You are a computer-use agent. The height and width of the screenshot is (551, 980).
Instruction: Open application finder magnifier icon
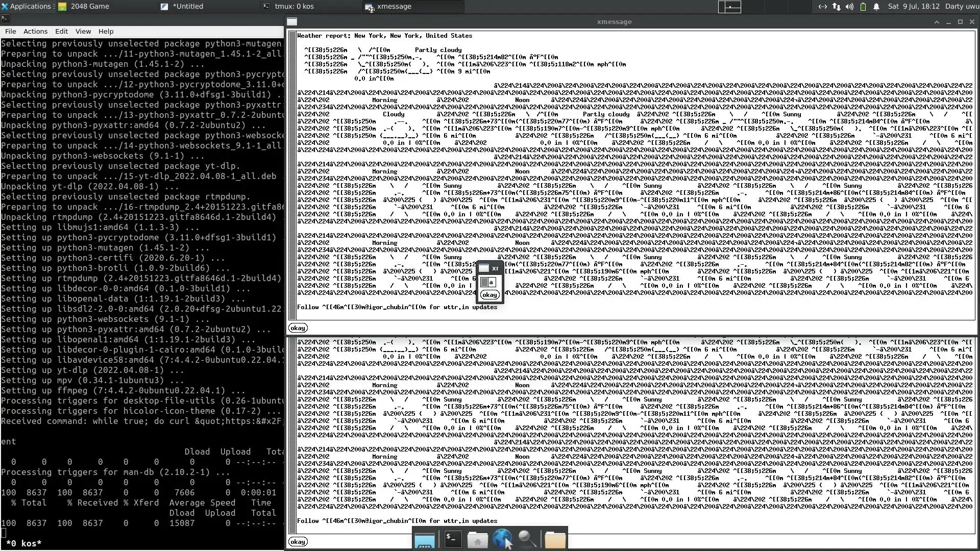click(527, 539)
